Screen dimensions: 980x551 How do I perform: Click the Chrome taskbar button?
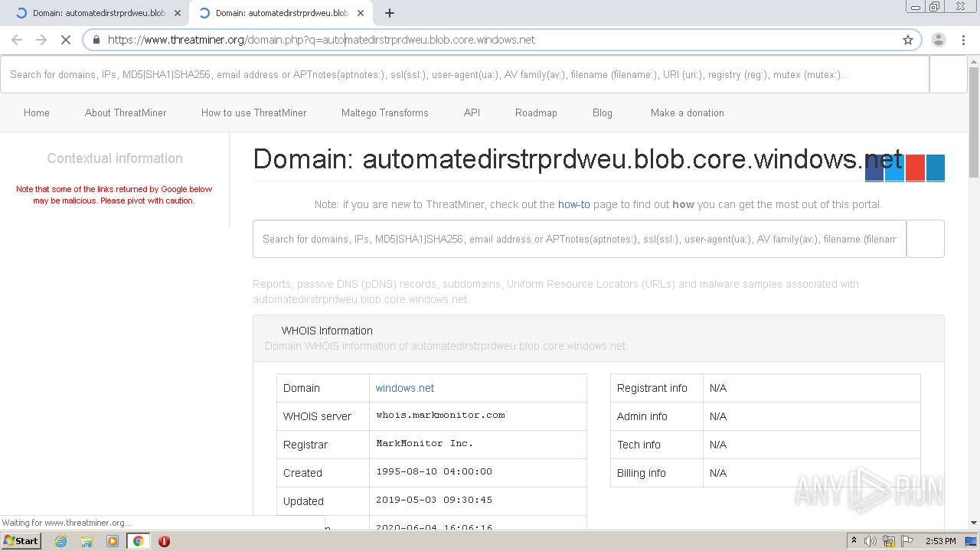tap(139, 541)
